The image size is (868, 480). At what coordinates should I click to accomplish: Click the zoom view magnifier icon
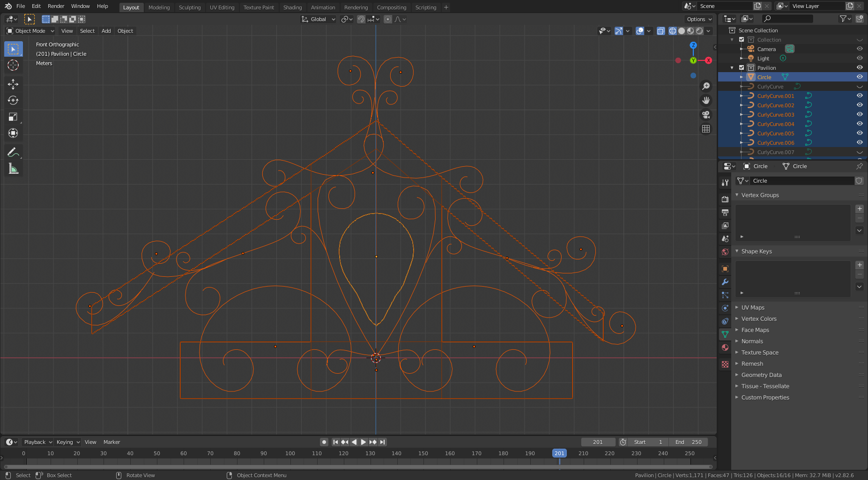coord(706,86)
